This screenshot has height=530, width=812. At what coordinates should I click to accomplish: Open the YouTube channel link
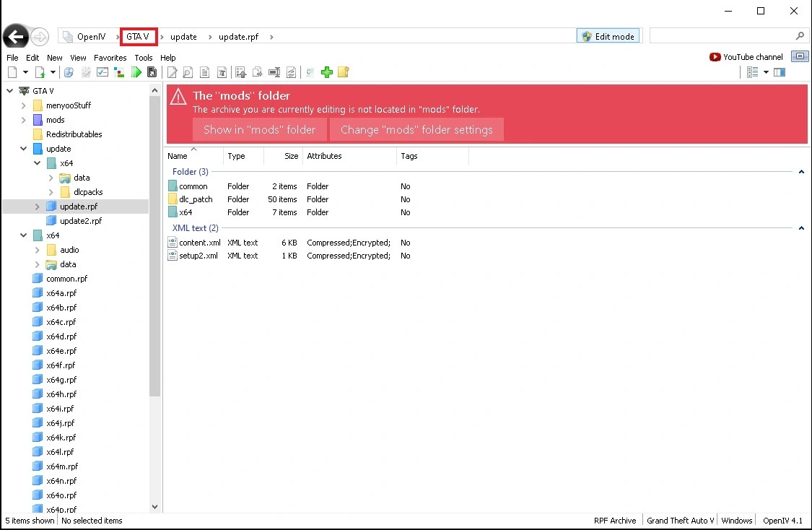[x=746, y=57]
